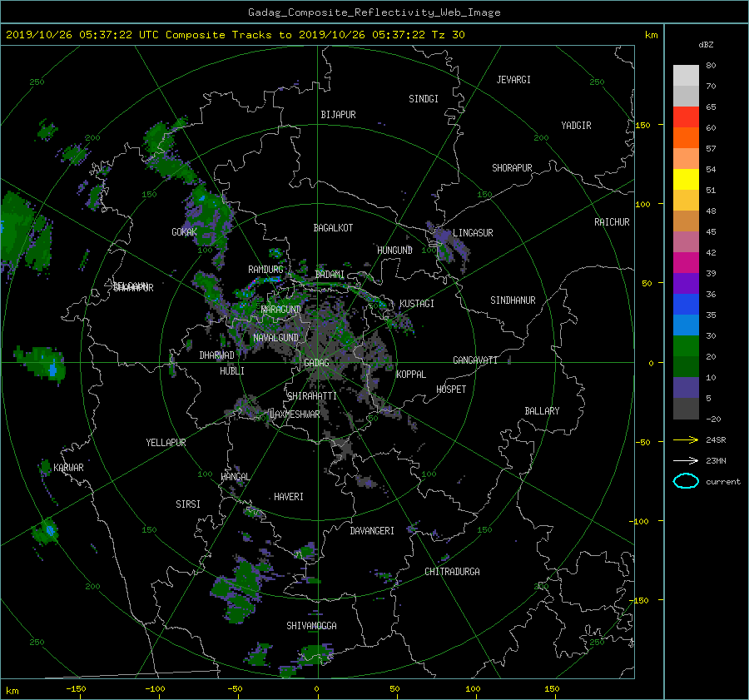Image resolution: width=749 pixels, height=700 pixels.
Task: Click the NAVALGUND city label
Action: [x=275, y=338]
